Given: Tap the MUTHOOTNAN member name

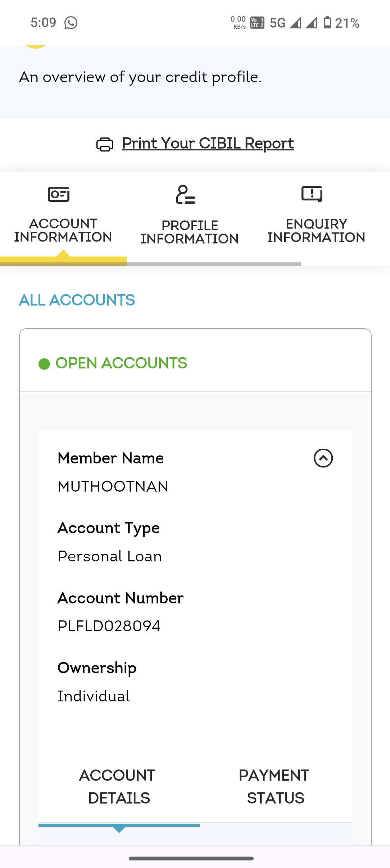Looking at the screenshot, I should click(x=113, y=487).
